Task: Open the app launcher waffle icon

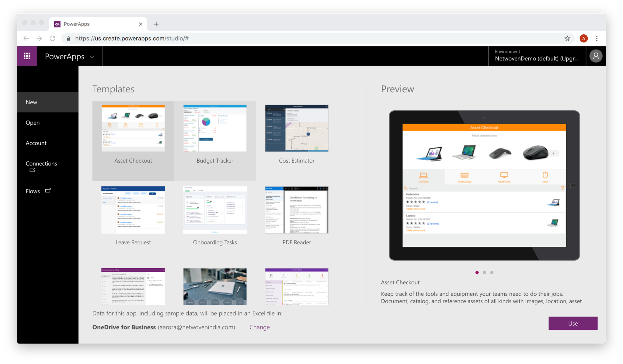Action: coord(27,56)
